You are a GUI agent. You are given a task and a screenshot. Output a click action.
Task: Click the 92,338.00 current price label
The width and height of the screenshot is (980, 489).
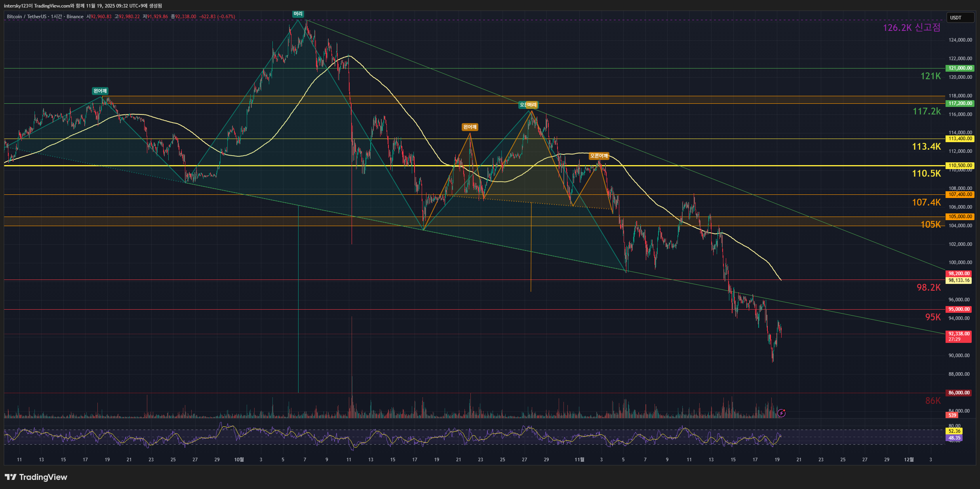(959, 334)
